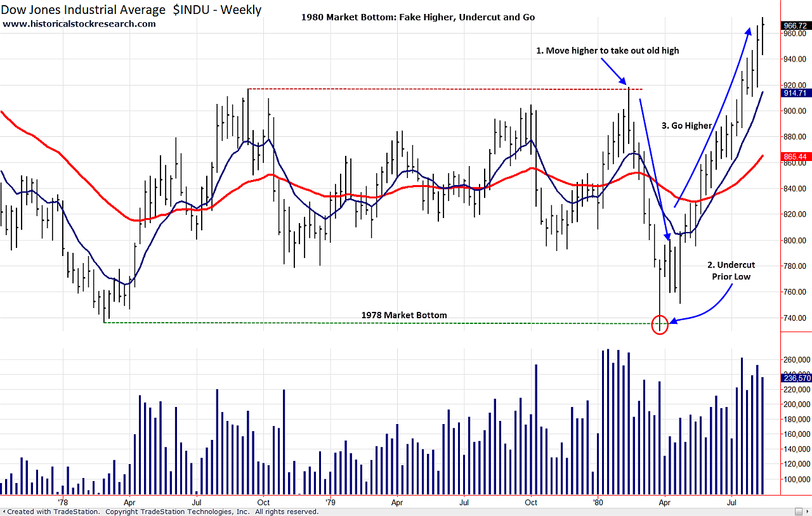Click the '1978 Market Bottom' label
The image size is (812, 516).
tap(404, 315)
